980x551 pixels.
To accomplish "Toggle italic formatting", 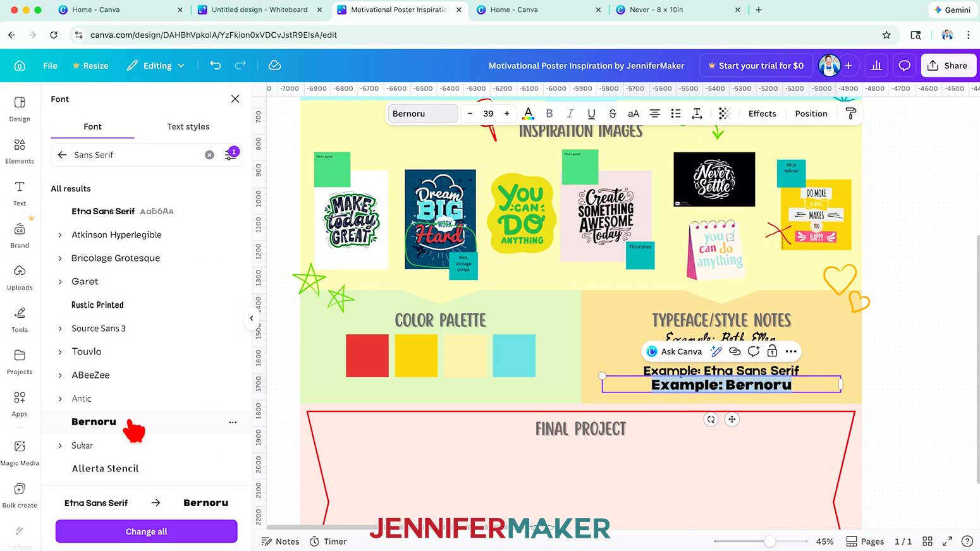I will [x=570, y=114].
